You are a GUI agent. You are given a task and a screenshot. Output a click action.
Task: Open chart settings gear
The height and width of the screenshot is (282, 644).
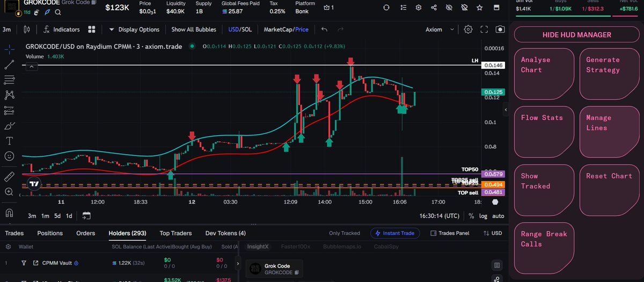point(468,30)
